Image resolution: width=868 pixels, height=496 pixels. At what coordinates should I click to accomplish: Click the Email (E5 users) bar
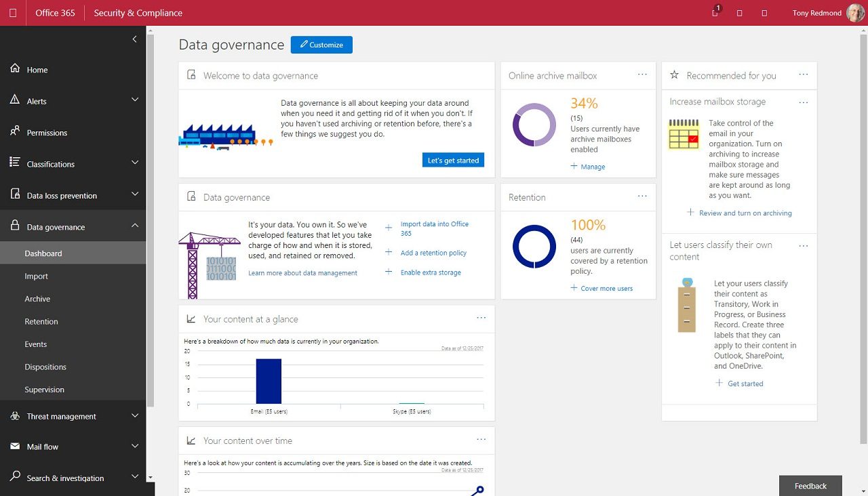(x=269, y=381)
